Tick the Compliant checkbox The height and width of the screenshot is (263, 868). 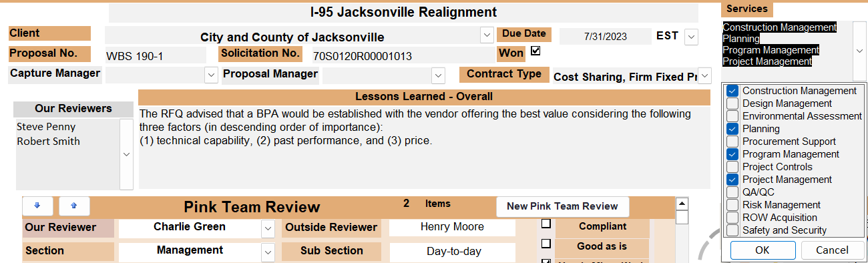click(546, 224)
